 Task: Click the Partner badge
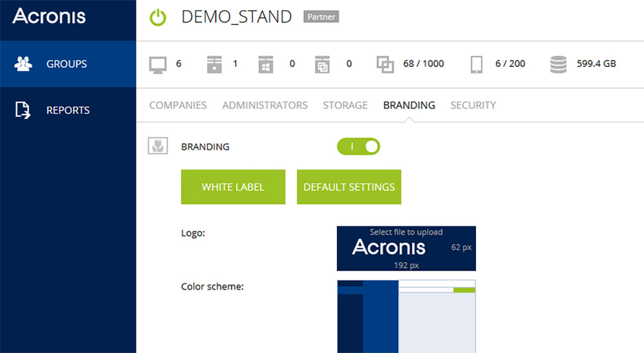pyautogui.click(x=321, y=17)
